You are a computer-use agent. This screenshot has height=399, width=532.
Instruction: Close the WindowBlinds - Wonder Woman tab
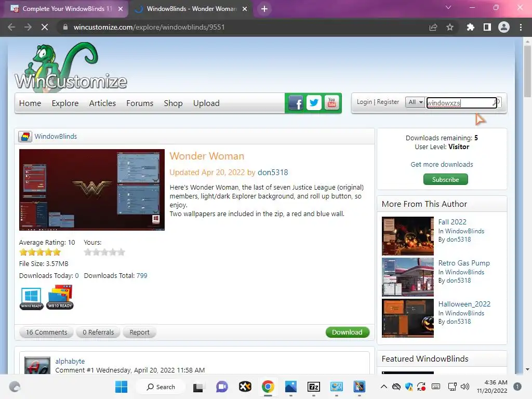point(245,9)
